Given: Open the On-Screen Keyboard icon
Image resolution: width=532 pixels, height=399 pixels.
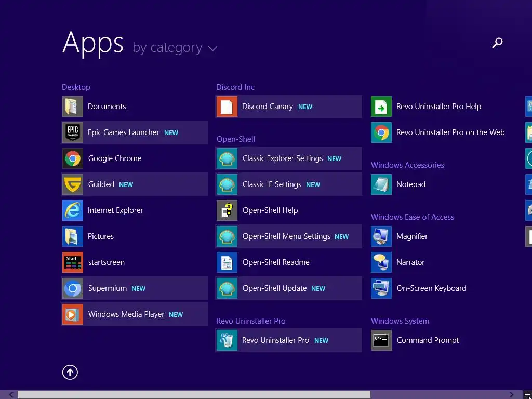Looking at the screenshot, I should [381, 288].
